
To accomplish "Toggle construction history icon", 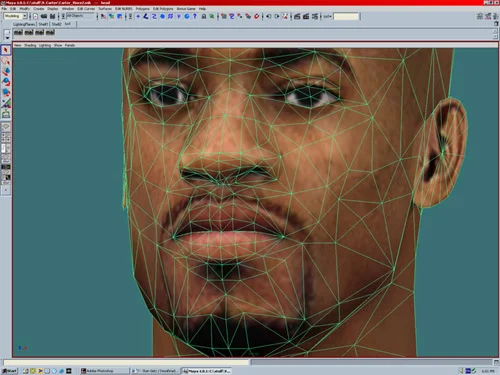I will 285,16.
